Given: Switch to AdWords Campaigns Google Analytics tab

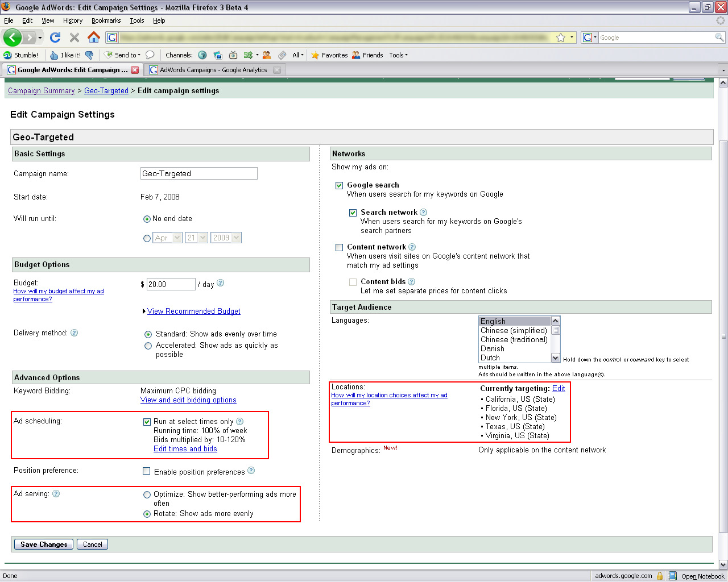Looking at the screenshot, I should [x=214, y=70].
